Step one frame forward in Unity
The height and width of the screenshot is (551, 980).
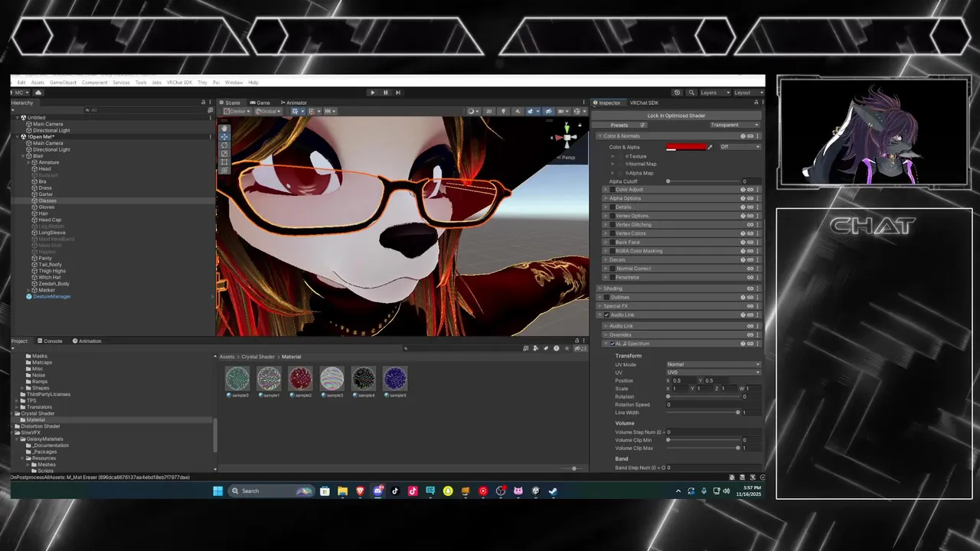397,93
